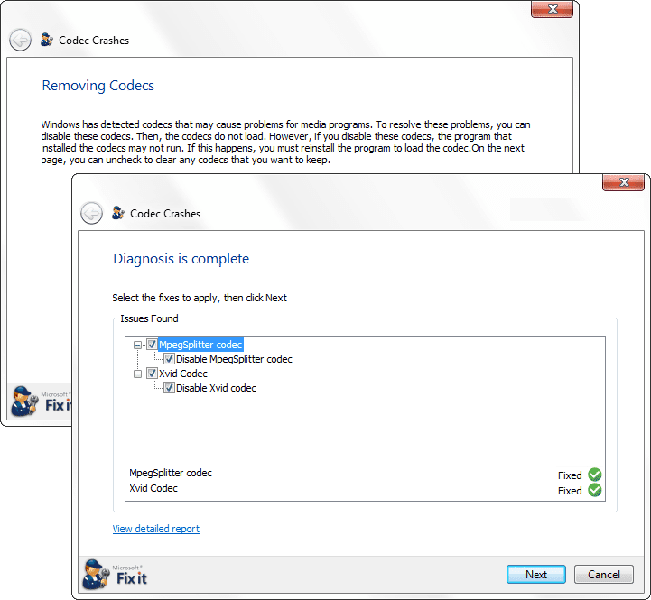Collapse the Xvid Codec tree node

[x=138, y=374]
